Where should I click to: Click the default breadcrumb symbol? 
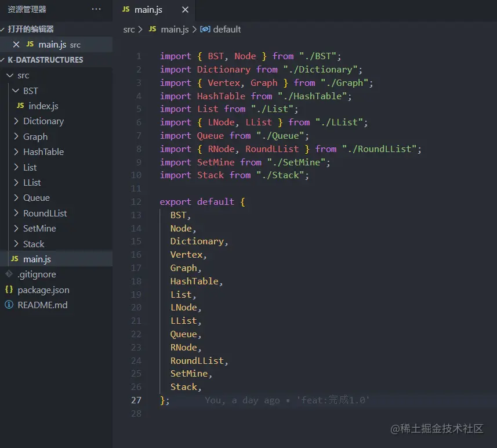[227, 30]
